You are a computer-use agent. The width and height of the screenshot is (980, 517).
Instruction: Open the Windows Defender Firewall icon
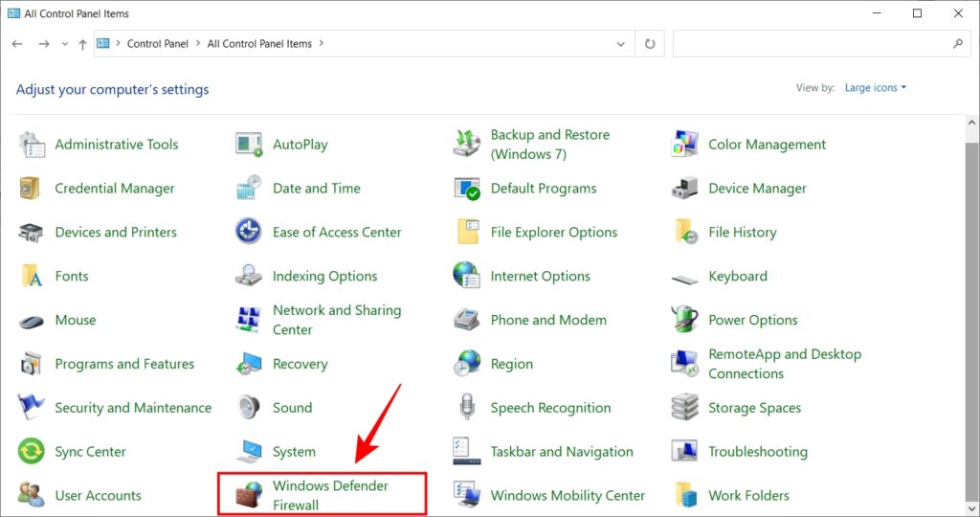point(249,495)
